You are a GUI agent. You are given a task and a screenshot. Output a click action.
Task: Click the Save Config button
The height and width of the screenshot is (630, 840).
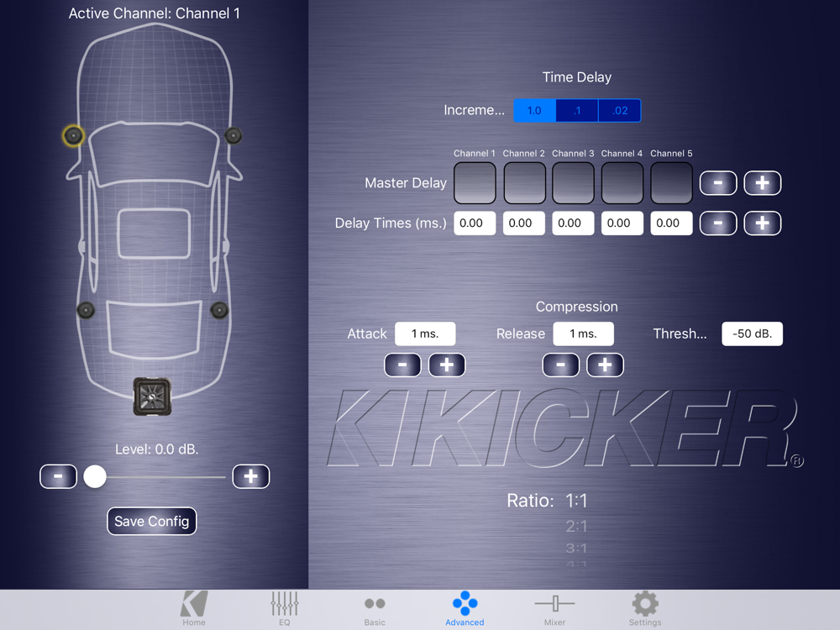pos(151,522)
